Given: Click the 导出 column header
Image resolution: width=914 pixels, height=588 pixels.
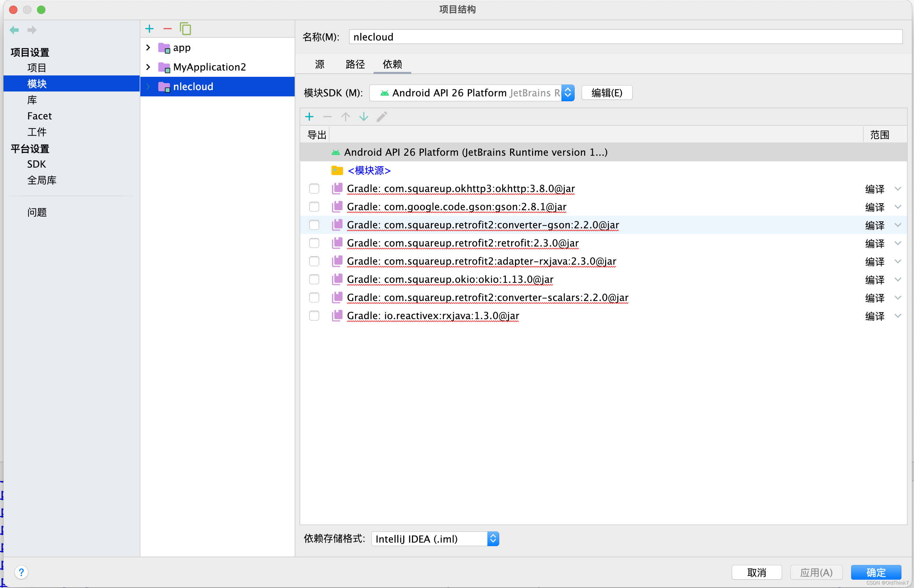Looking at the screenshot, I should (x=316, y=134).
